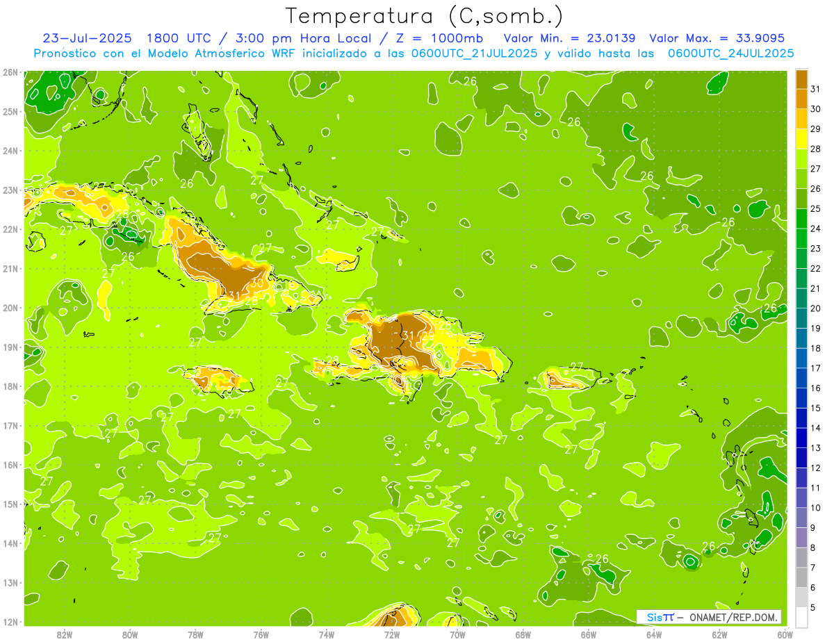Click the '25N' latitude axis label

10,111
